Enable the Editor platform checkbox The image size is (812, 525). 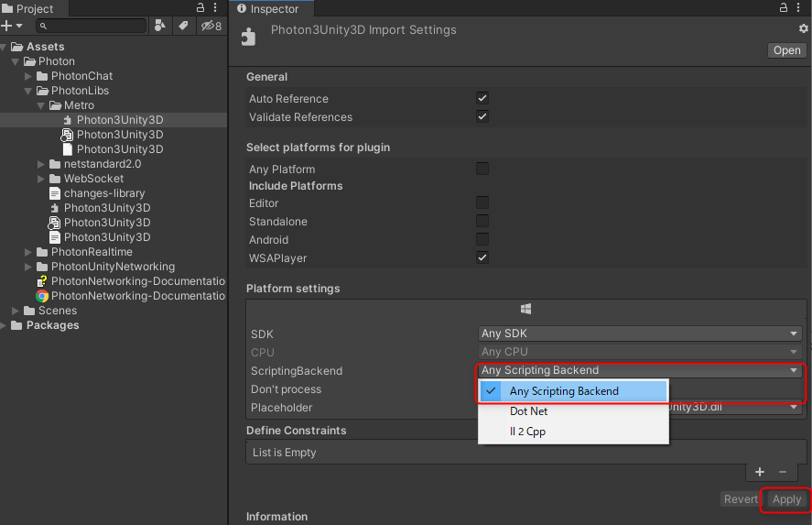point(482,202)
